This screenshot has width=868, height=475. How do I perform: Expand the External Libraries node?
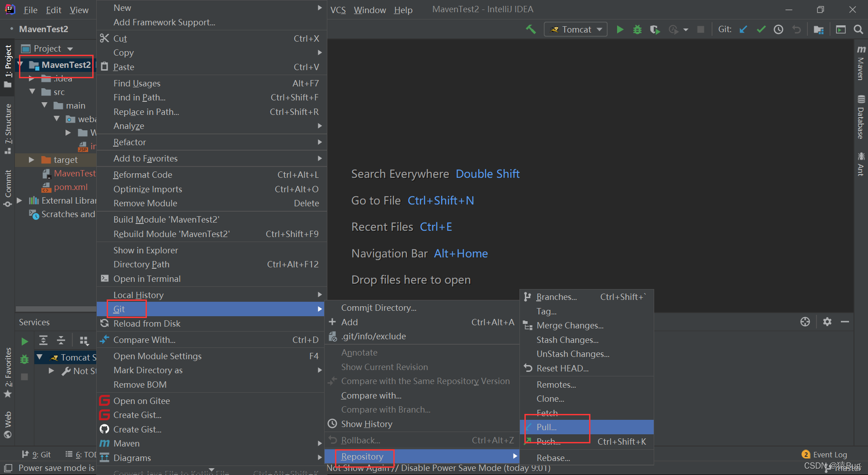click(19, 200)
